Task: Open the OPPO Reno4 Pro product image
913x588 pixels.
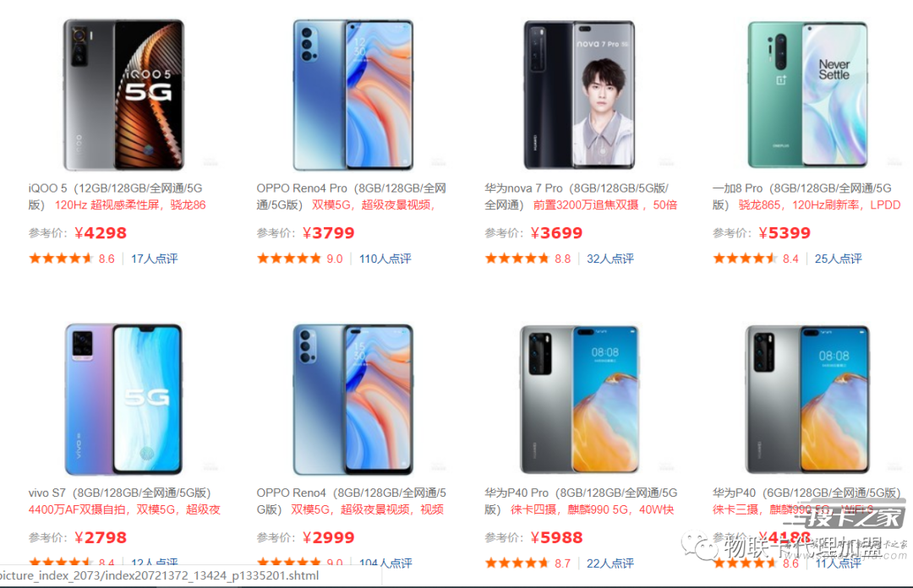Action: (353, 95)
